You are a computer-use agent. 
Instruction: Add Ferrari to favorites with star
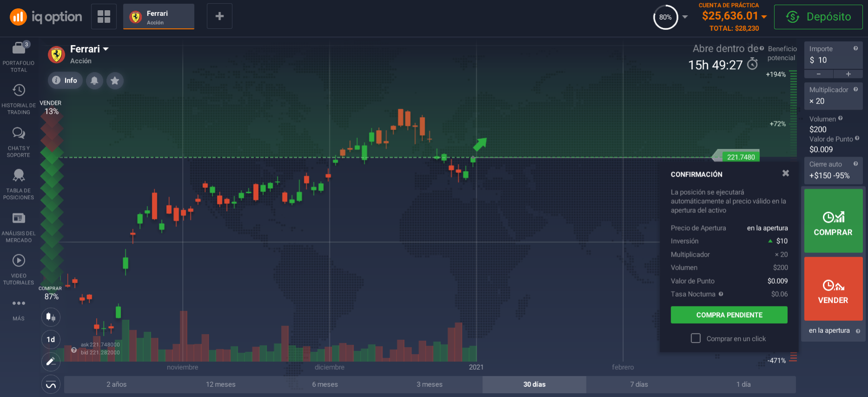pos(115,80)
